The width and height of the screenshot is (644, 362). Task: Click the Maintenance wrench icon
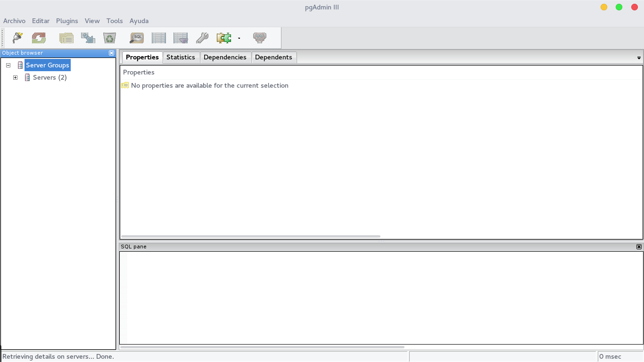[x=202, y=38]
